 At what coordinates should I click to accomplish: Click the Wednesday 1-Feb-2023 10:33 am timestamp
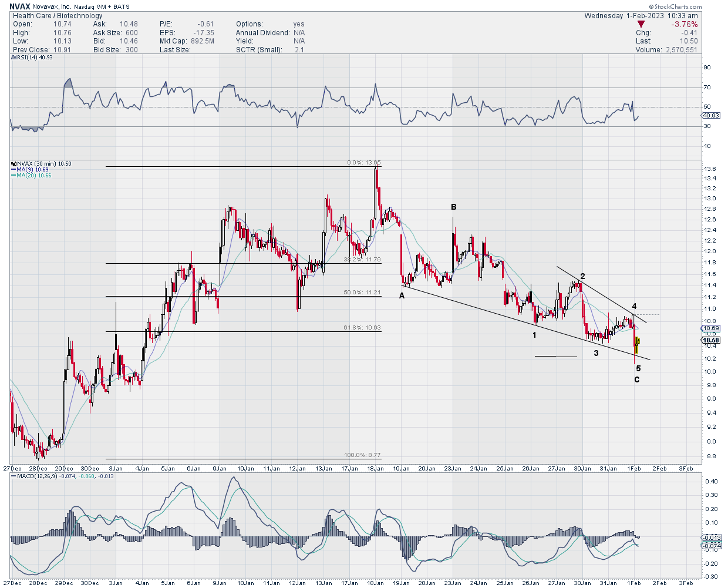pos(641,16)
